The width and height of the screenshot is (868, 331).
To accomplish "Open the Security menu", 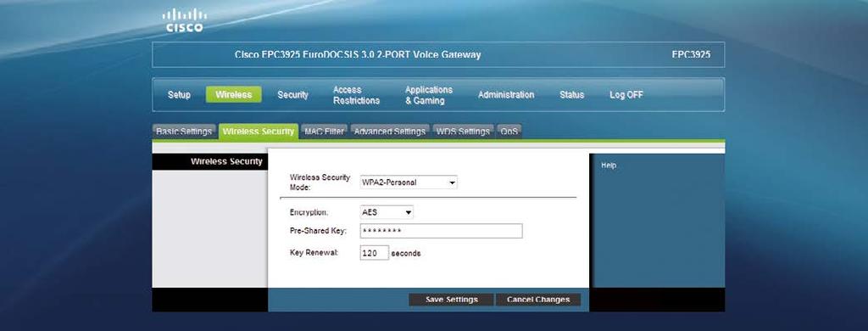I will pyautogui.click(x=292, y=95).
